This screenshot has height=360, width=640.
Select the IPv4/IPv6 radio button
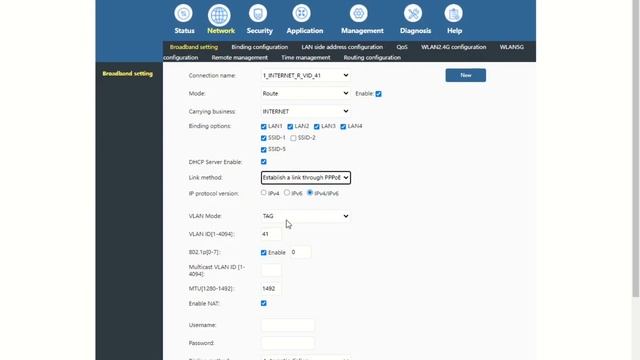click(310, 193)
